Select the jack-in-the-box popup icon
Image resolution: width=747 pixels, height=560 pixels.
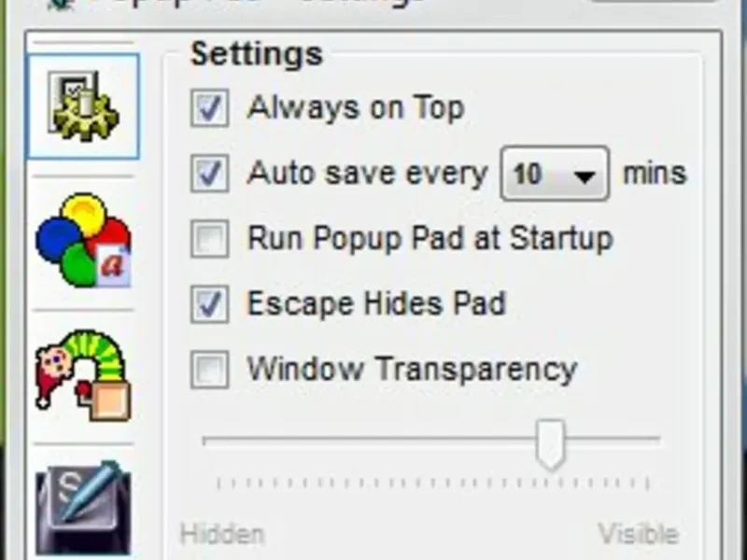click(x=83, y=375)
